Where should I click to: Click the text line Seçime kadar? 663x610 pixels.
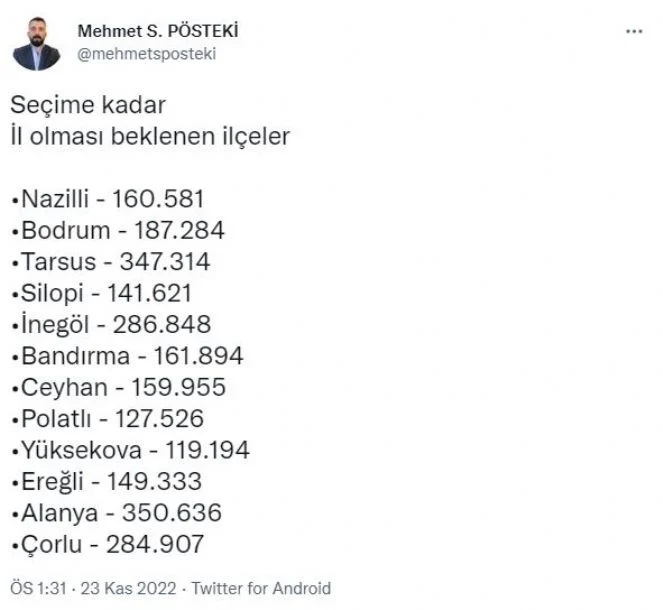88,105
